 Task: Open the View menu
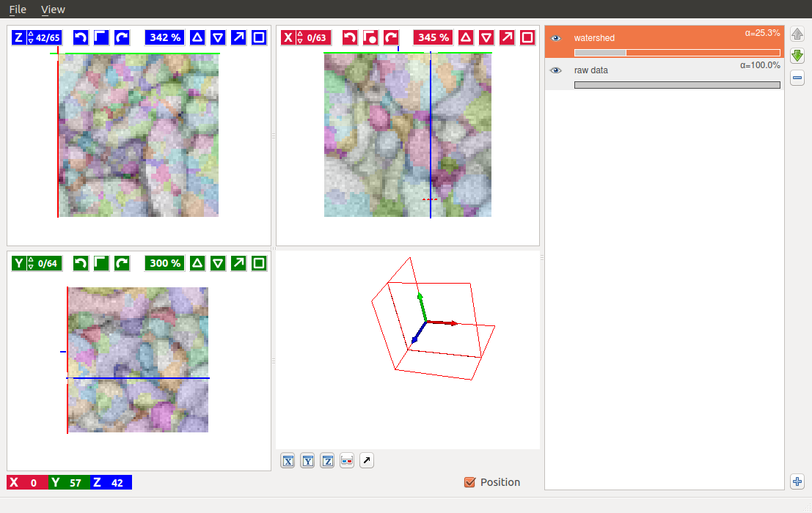click(53, 10)
